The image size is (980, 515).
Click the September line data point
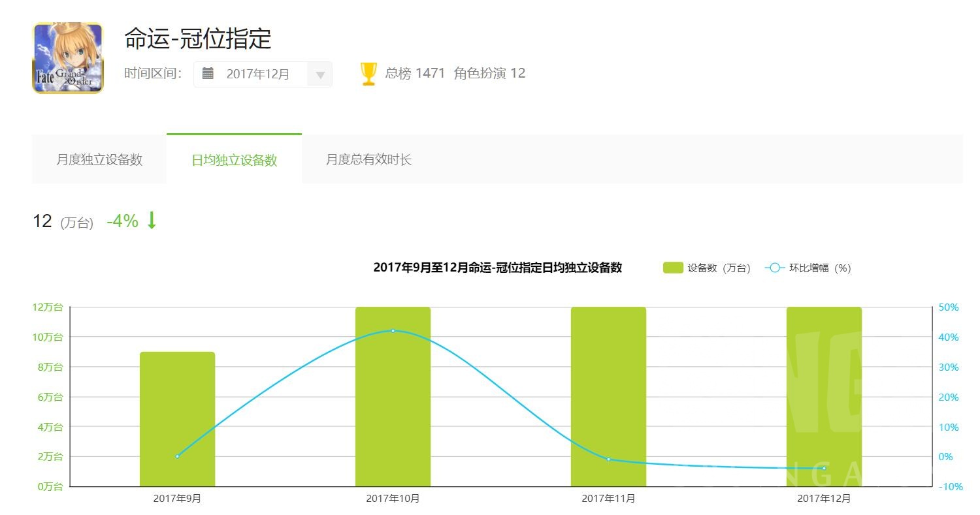pos(177,456)
